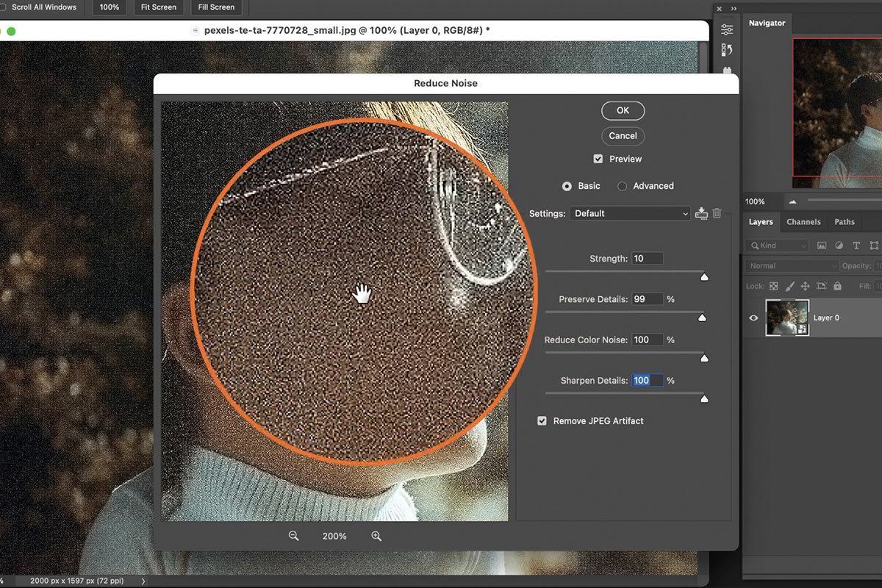The height and width of the screenshot is (588, 882).
Task: Lock all with padlock icon
Action: coord(837,286)
